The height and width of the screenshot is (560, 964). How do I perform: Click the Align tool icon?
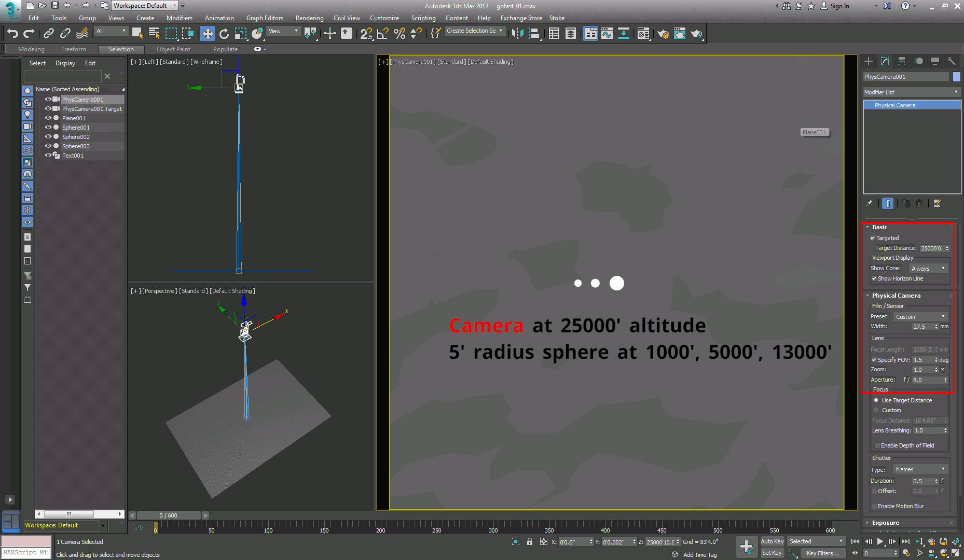coord(534,34)
